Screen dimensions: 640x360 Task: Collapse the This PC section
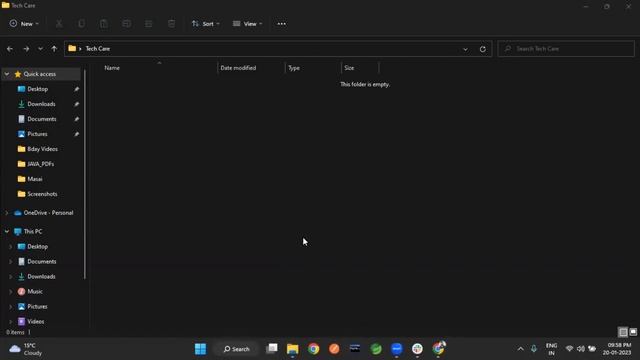pyautogui.click(x=7, y=231)
